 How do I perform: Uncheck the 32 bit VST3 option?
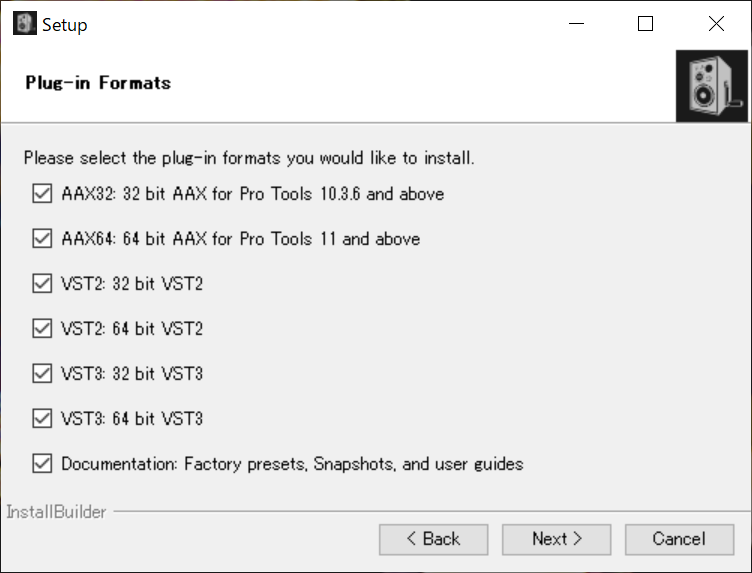pos(42,374)
